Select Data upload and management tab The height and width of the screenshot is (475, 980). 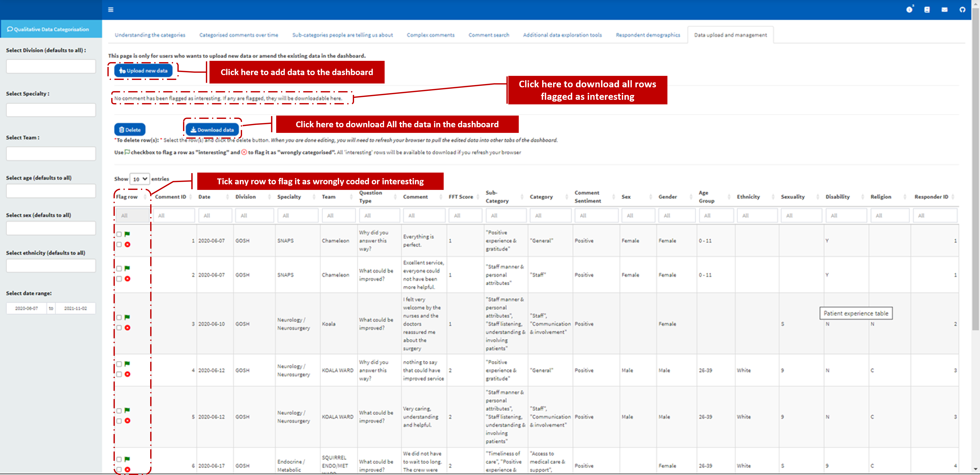(730, 35)
